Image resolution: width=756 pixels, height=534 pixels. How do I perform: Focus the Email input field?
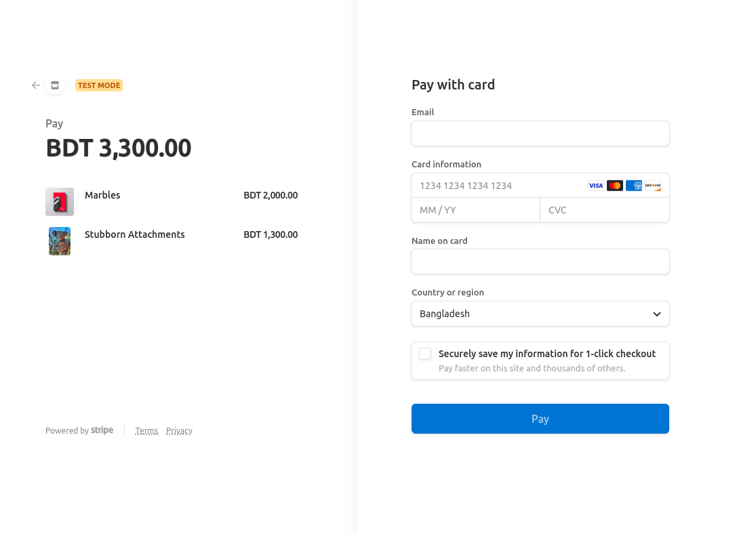click(540, 133)
